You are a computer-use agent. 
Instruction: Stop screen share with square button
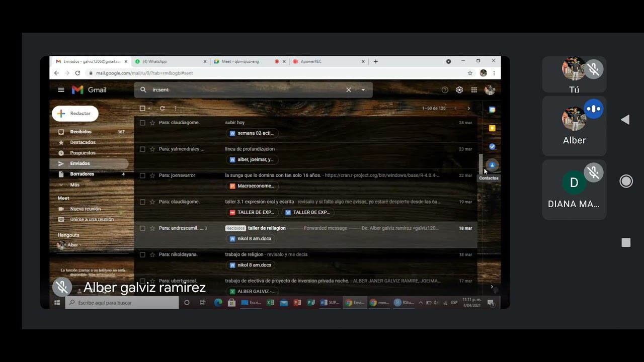pos(626,243)
